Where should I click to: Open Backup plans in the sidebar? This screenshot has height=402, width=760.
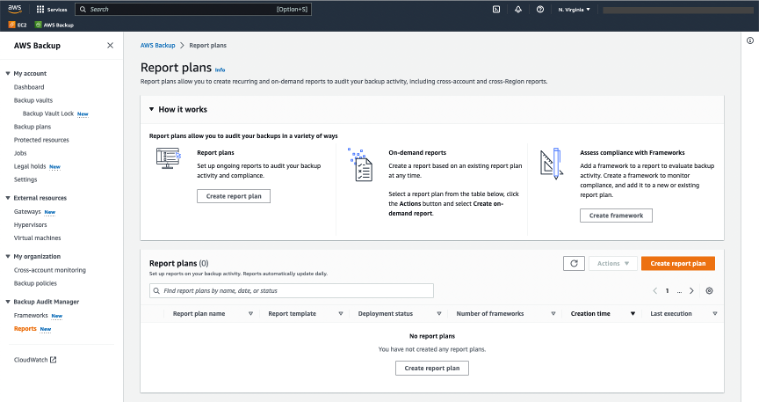pos(32,127)
